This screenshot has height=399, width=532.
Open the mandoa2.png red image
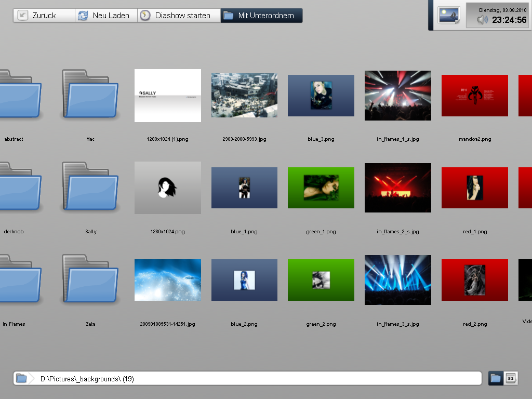coord(475,96)
